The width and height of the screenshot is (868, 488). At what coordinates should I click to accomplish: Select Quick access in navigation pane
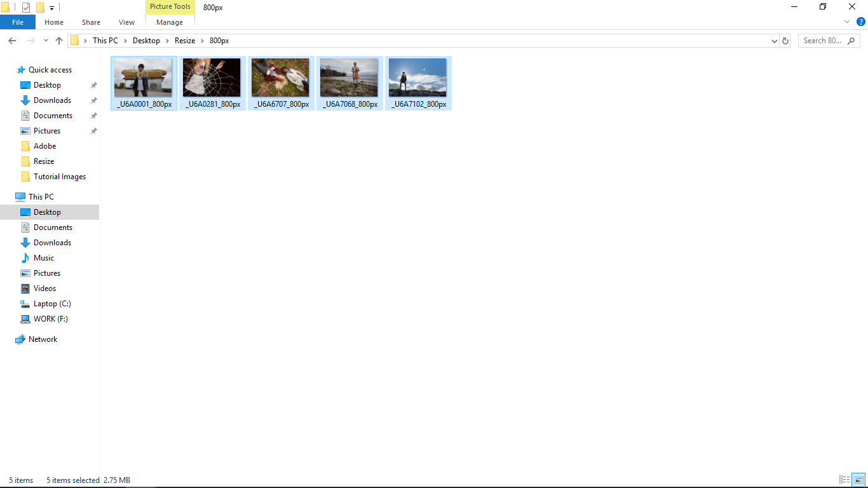50,70
